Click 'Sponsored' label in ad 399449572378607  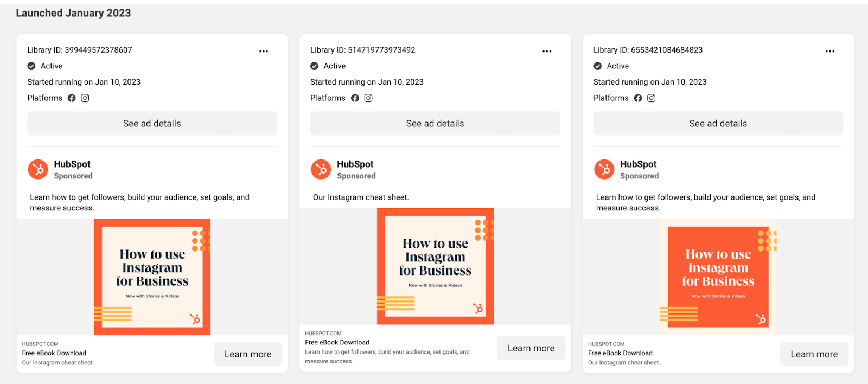pos(73,176)
